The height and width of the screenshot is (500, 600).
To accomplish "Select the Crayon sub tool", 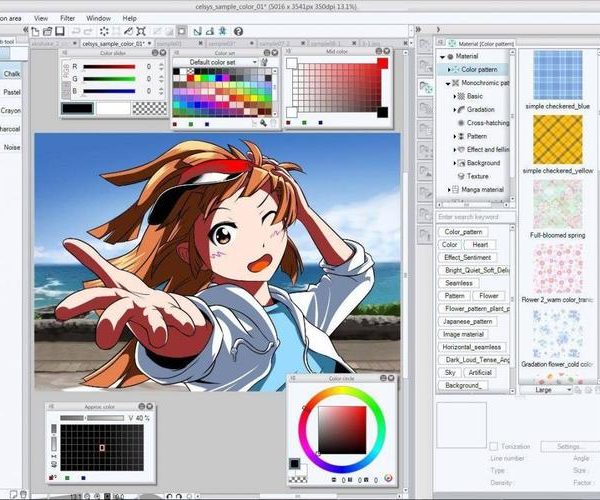I will coord(12,110).
